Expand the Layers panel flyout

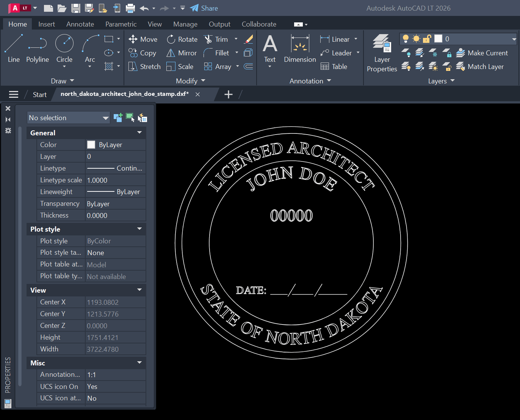point(441,81)
